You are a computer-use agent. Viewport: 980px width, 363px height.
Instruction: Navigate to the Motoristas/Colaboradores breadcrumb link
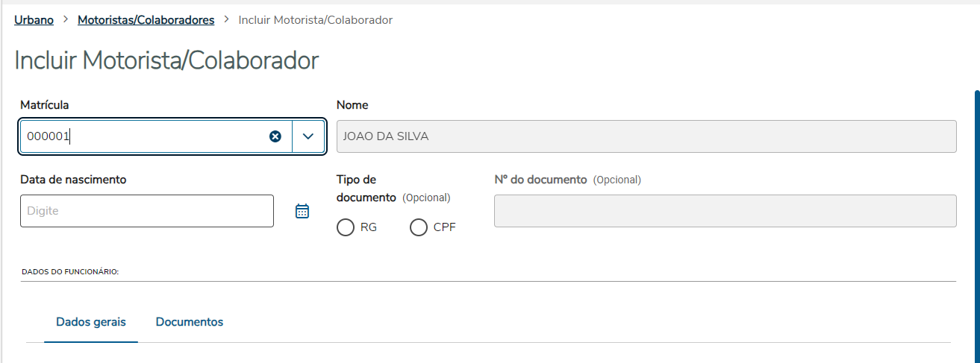click(146, 20)
